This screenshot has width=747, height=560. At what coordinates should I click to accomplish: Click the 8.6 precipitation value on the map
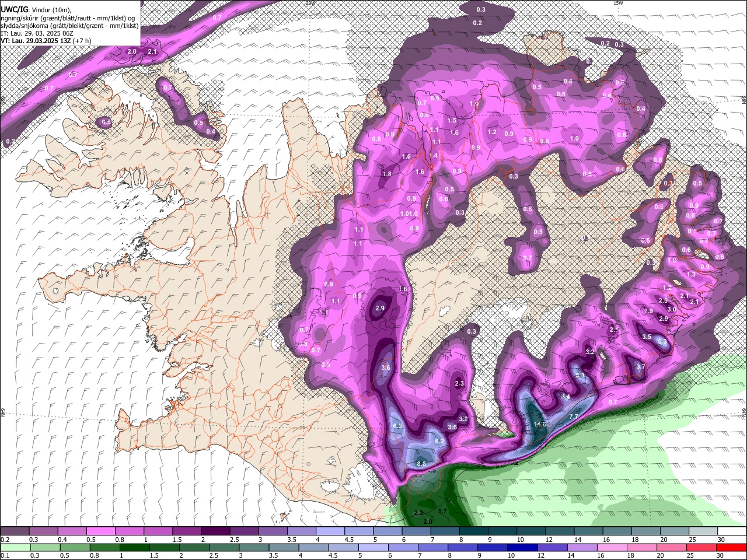tap(421, 464)
